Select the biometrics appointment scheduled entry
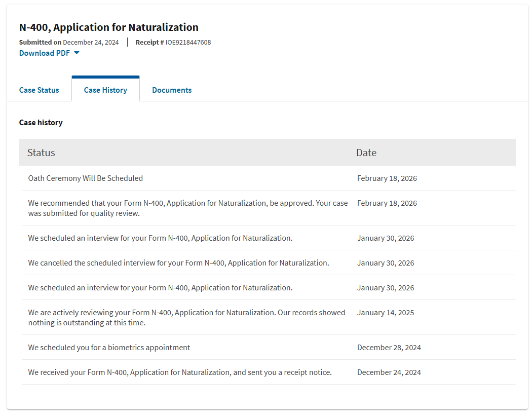The height and width of the screenshot is (414, 532). pyautogui.click(x=109, y=348)
